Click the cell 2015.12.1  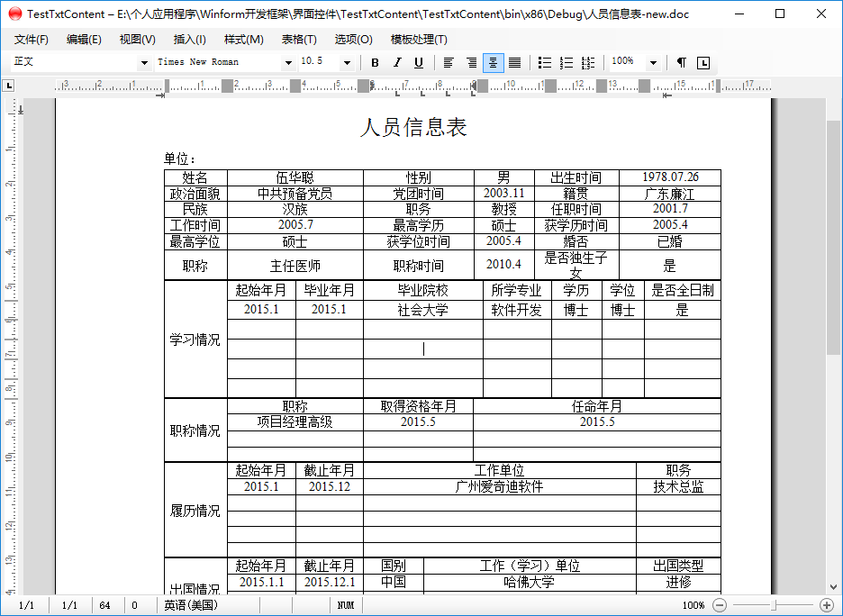click(x=330, y=582)
